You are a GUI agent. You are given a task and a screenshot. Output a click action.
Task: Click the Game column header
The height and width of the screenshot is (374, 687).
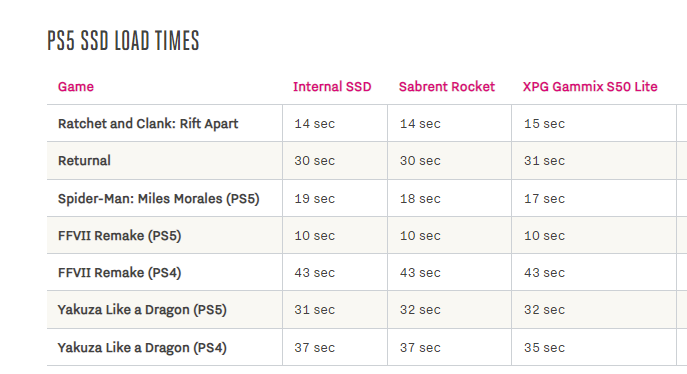coord(75,87)
